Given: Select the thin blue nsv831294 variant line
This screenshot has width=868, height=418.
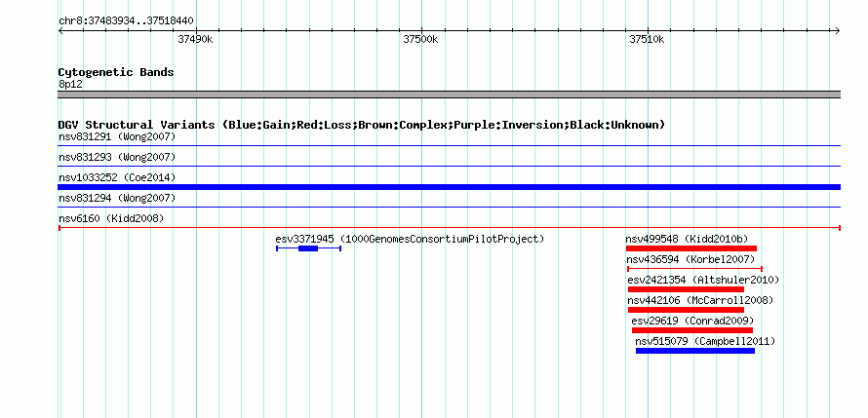Looking at the screenshot, I should coord(449,208).
